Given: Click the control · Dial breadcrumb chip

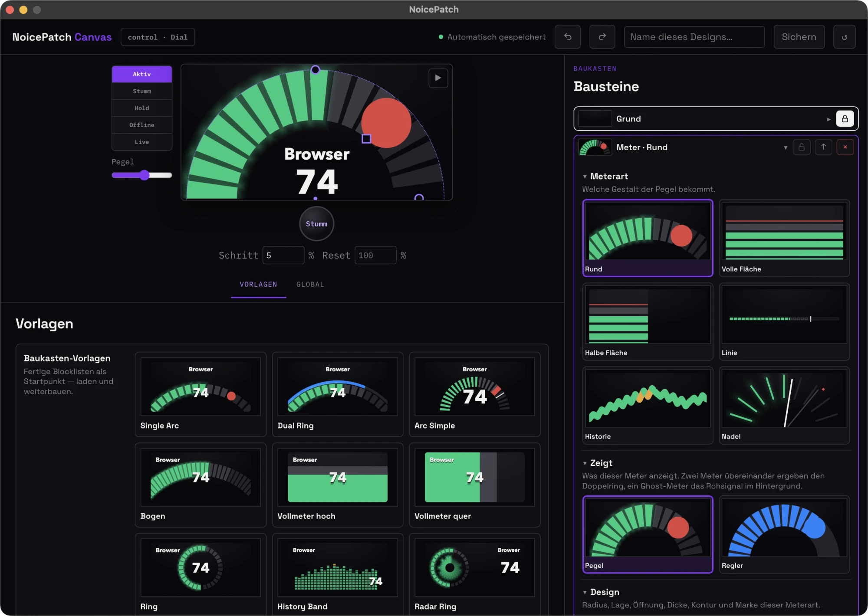Looking at the screenshot, I should point(158,37).
